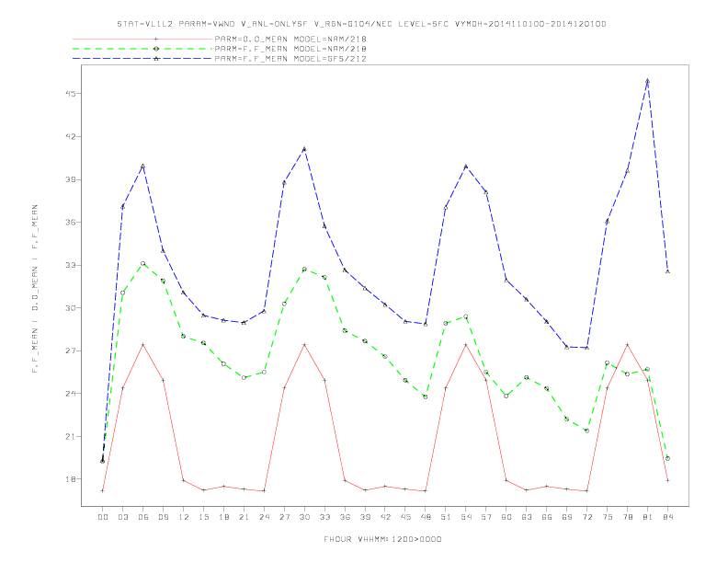Click the vertical axis label F.F_MEAN O.O_MEAN
Screen dimensions: 728x563
coord(35,289)
